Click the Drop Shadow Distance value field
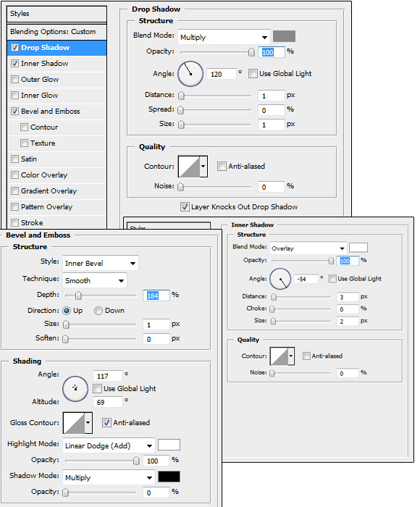420x507 pixels. coord(272,96)
